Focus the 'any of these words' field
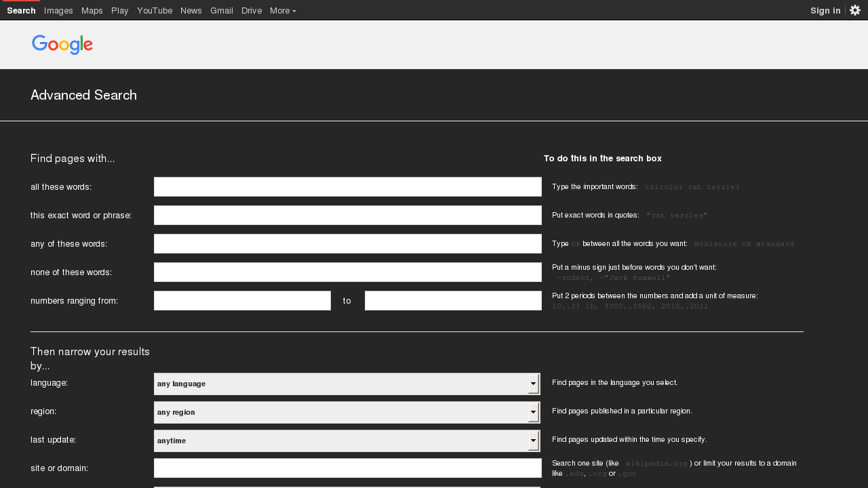Screen dimensions: 868x488 (x=348, y=244)
